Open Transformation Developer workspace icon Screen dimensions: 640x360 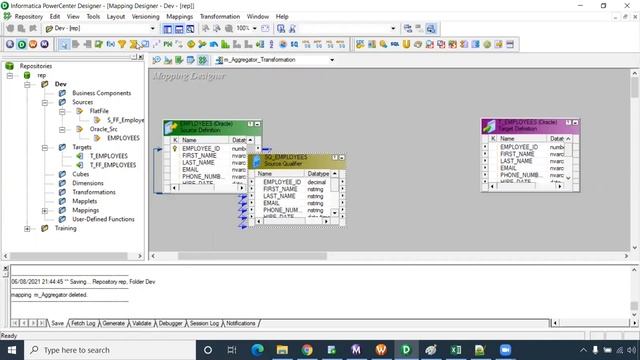[x=179, y=60]
